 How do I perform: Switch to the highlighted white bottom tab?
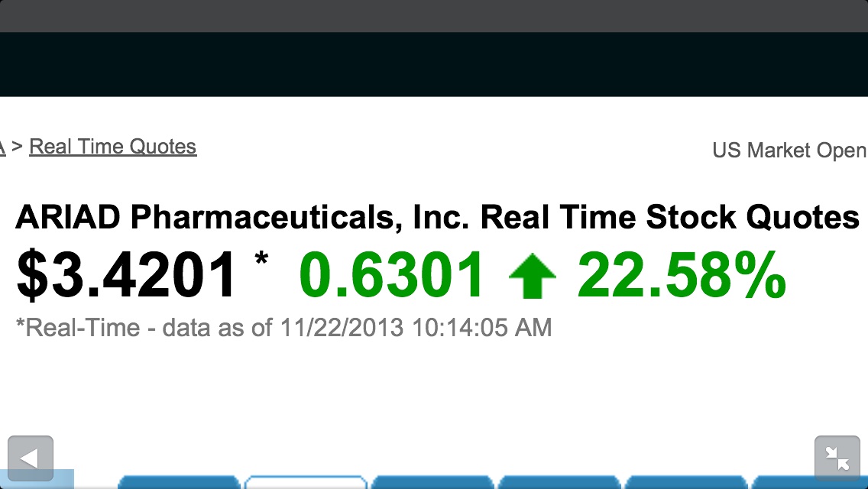306,484
